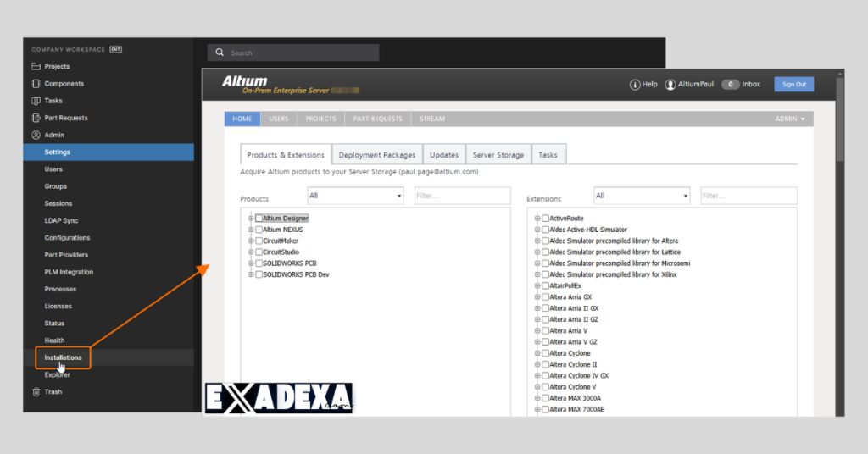Open Configurations in the sidebar

(x=67, y=238)
